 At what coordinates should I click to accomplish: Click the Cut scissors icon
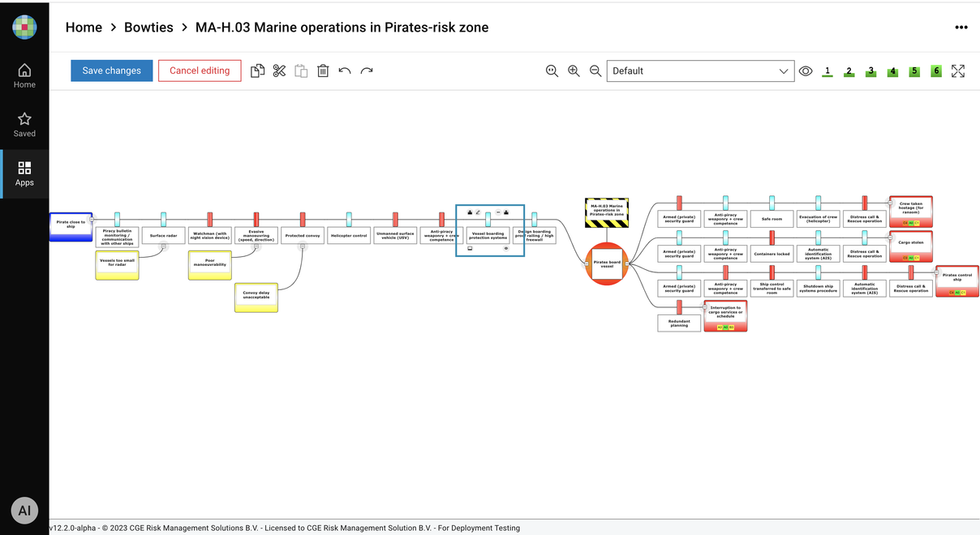[279, 71]
